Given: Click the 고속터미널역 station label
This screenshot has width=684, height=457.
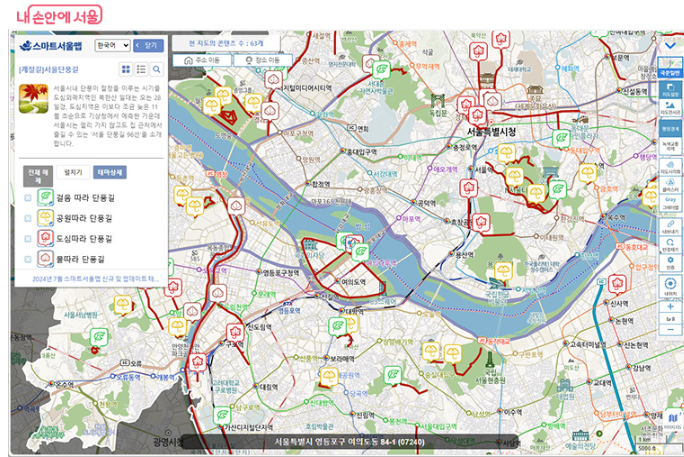Looking at the screenshot, I should (x=587, y=344).
